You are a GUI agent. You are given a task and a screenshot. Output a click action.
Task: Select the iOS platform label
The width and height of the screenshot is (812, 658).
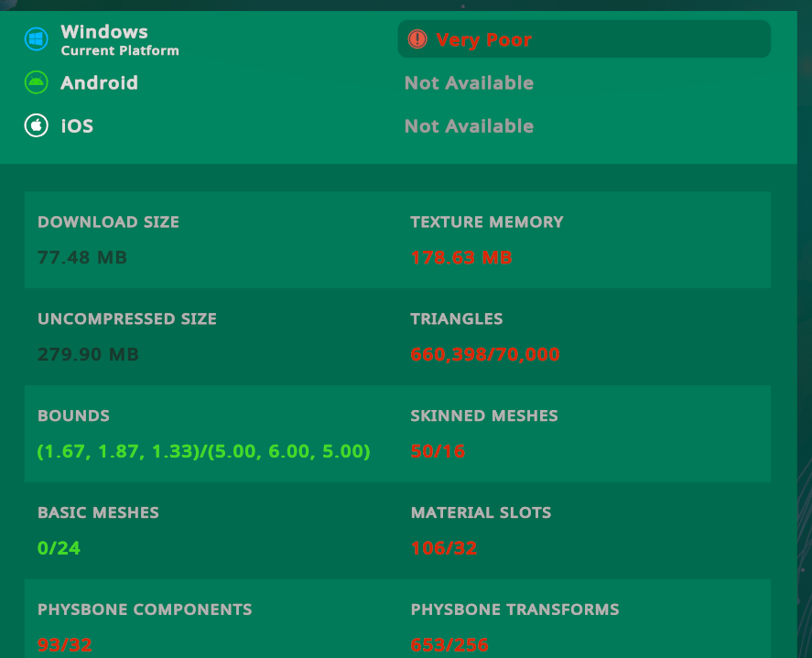click(77, 126)
